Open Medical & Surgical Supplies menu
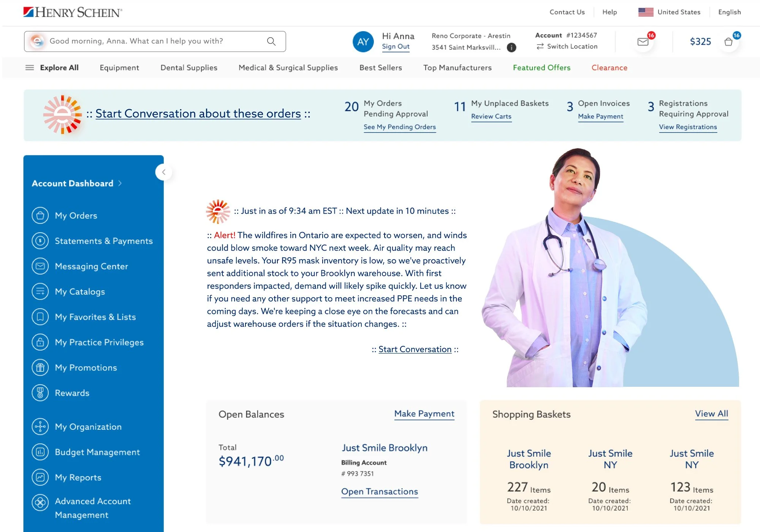The height and width of the screenshot is (532, 760). (288, 68)
